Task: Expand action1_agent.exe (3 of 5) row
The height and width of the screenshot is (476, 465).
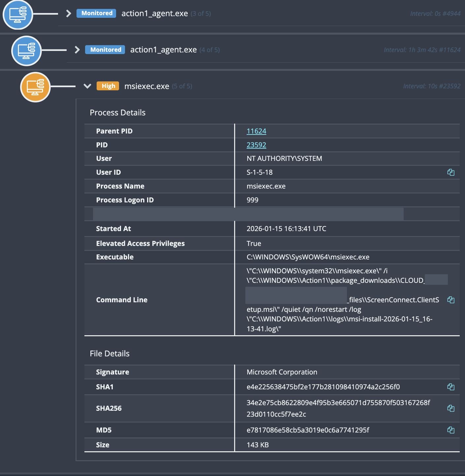Action: coord(69,14)
